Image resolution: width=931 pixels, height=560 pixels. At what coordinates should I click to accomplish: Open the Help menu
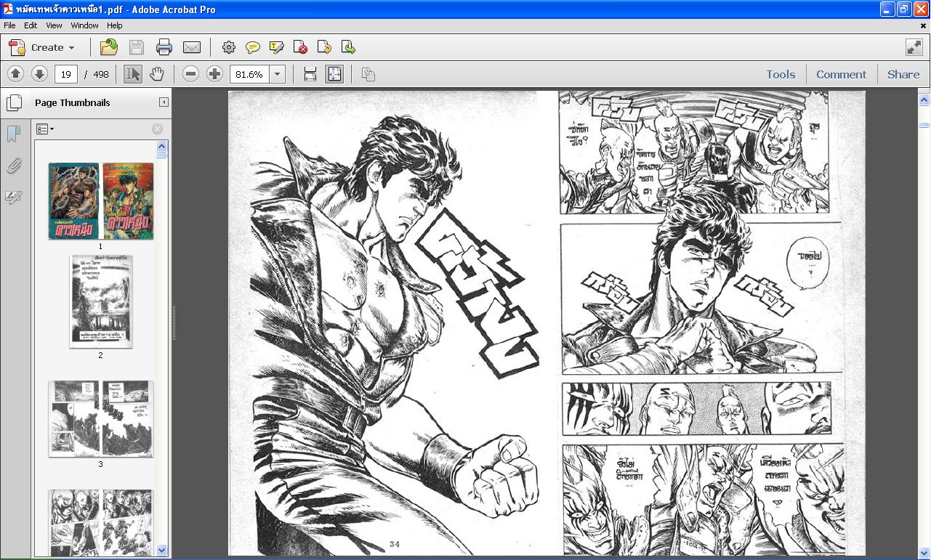pos(115,25)
